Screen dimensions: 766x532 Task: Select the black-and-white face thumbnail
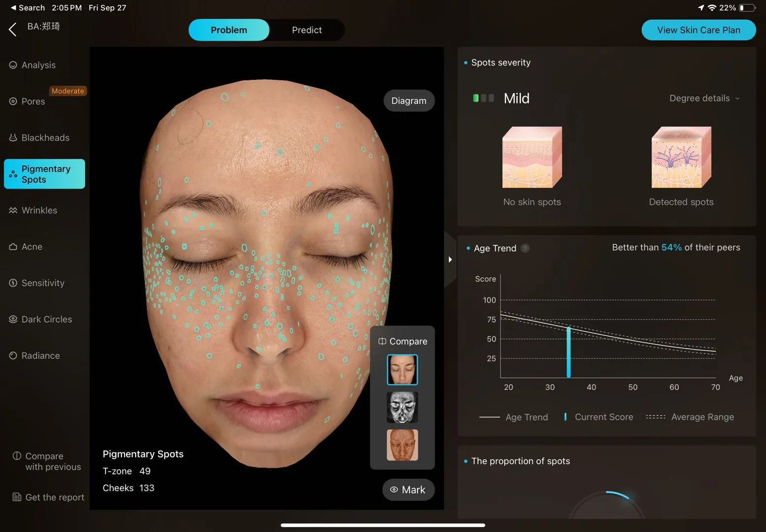click(402, 407)
